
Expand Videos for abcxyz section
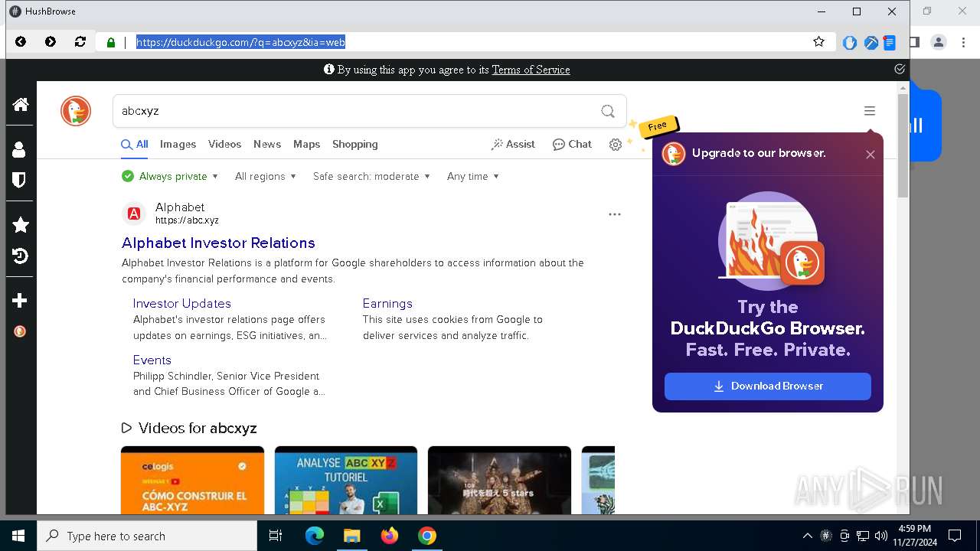coord(189,428)
